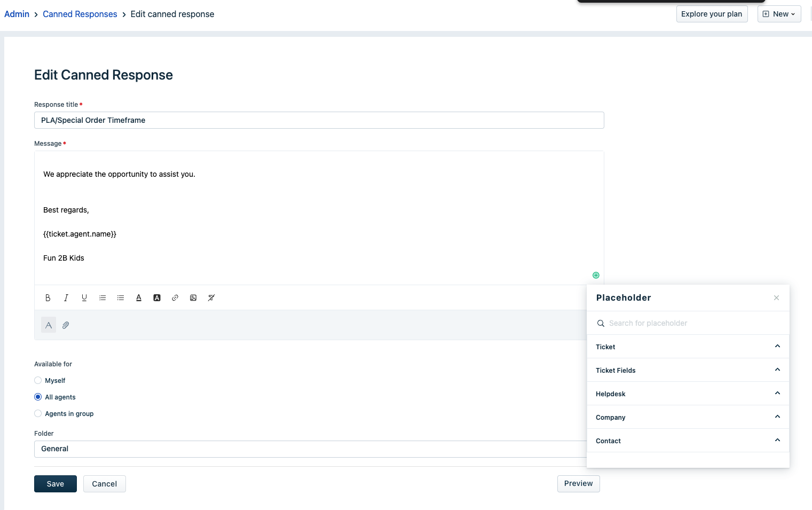Toggle bold formatting in message toolbar

(48, 298)
